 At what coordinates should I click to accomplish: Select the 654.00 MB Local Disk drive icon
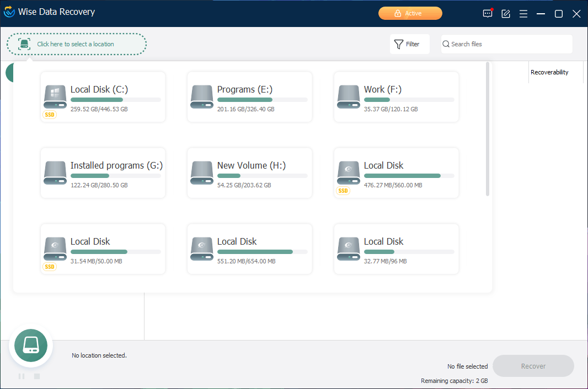(x=202, y=249)
